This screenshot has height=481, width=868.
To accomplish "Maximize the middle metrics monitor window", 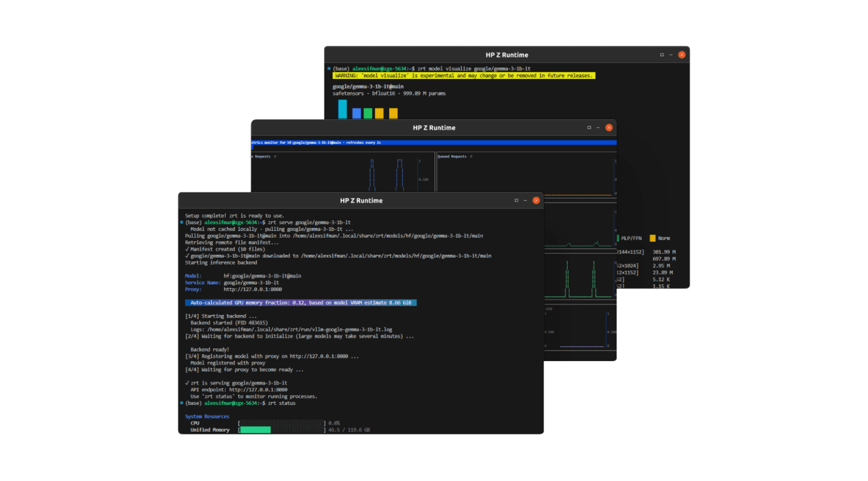I will 589,128.
